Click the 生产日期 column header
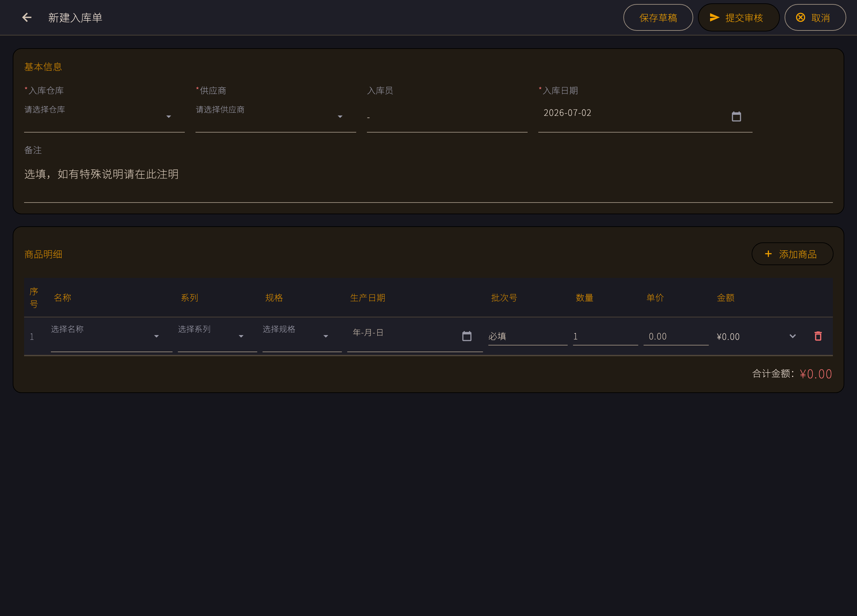This screenshot has height=616, width=857. 368,298
